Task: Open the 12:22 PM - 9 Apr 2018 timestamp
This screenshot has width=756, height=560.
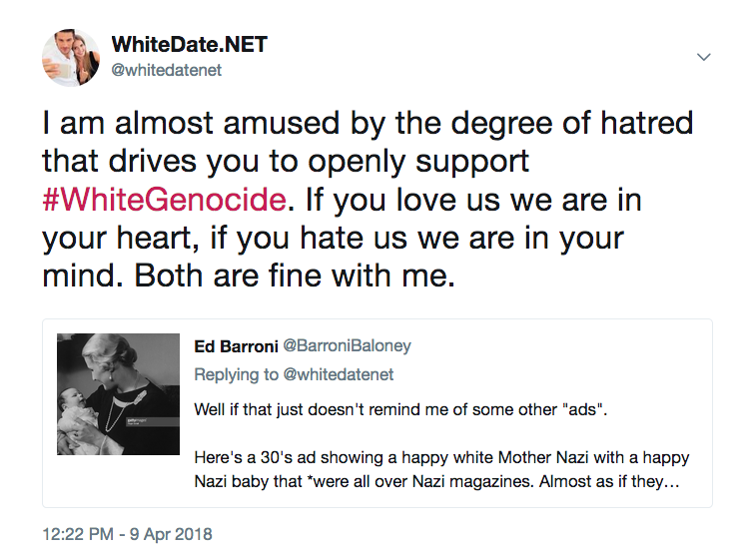Action: pos(127,534)
